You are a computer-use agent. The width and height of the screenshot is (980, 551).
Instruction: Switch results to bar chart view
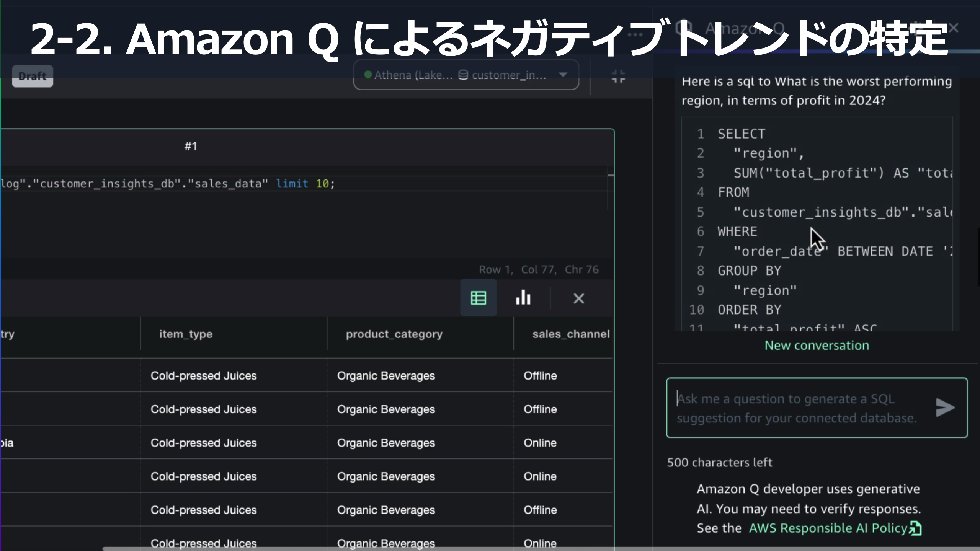coord(523,298)
